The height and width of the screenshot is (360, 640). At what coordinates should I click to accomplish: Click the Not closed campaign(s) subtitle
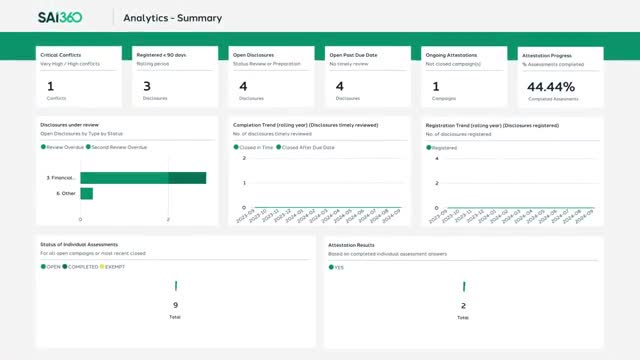[453, 64]
